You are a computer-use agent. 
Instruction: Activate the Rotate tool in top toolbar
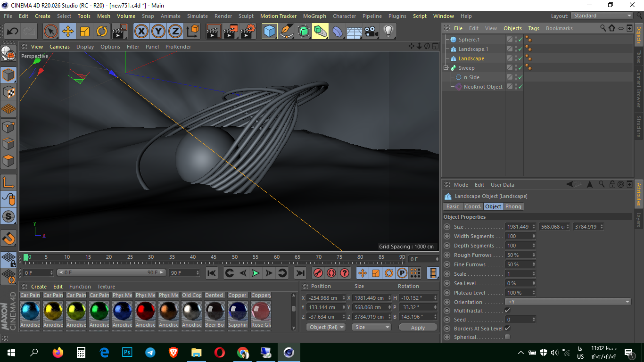click(x=102, y=32)
